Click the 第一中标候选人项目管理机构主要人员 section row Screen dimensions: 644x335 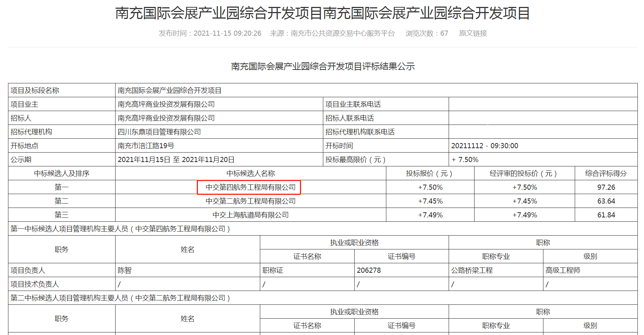323,229
